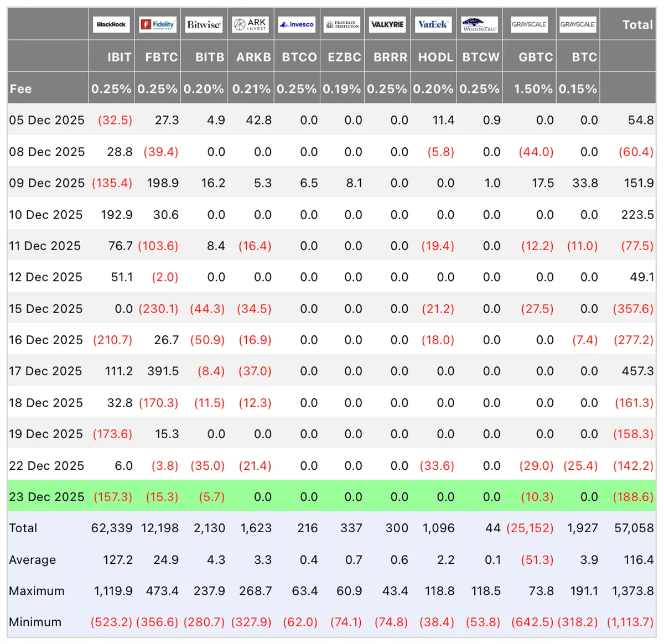This screenshot has width=664, height=644.
Task: Select the Minimum row label
Action: click(35, 622)
